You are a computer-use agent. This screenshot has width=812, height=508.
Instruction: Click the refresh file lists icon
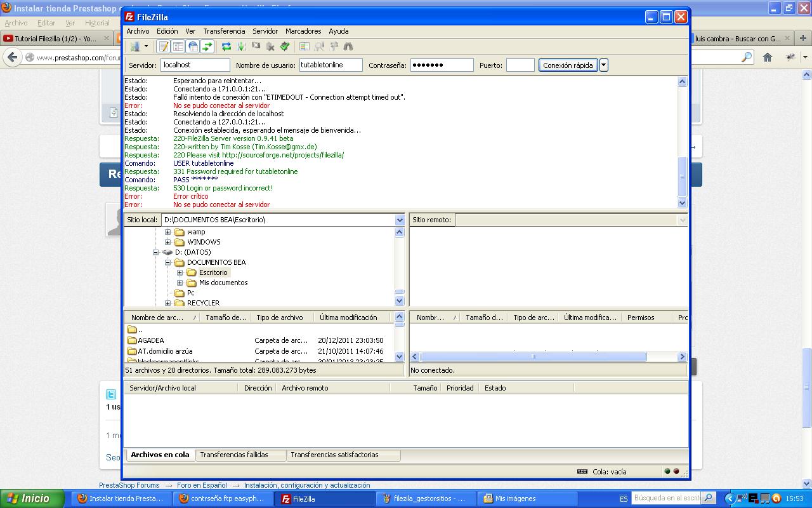(226, 46)
